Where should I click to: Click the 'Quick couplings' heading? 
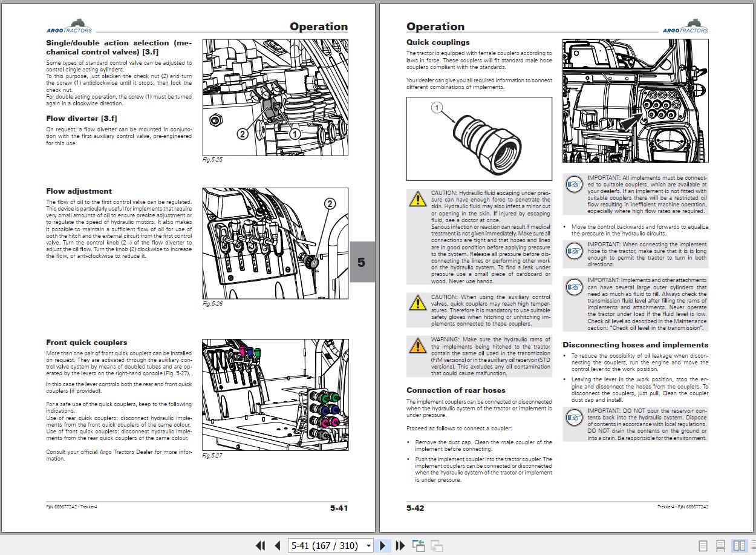(438, 42)
